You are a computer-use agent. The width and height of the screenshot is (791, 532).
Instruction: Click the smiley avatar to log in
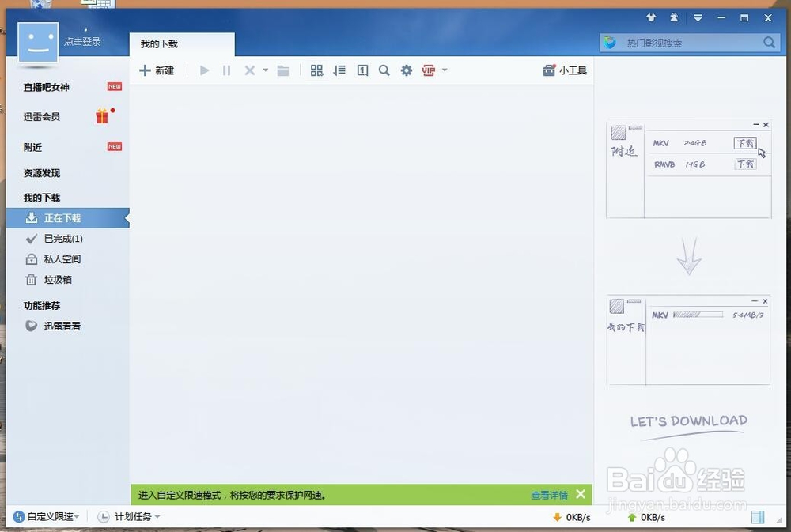click(x=38, y=43)
